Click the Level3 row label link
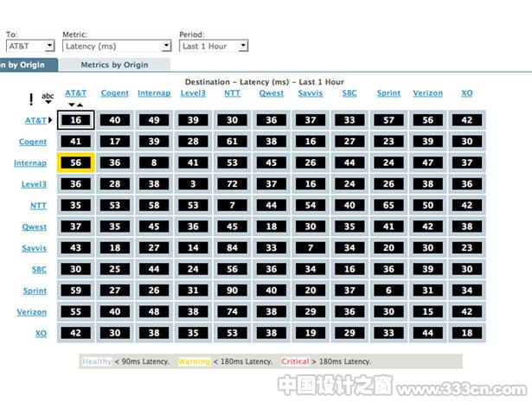Screen dimensions: 532x402 [34, 184]
